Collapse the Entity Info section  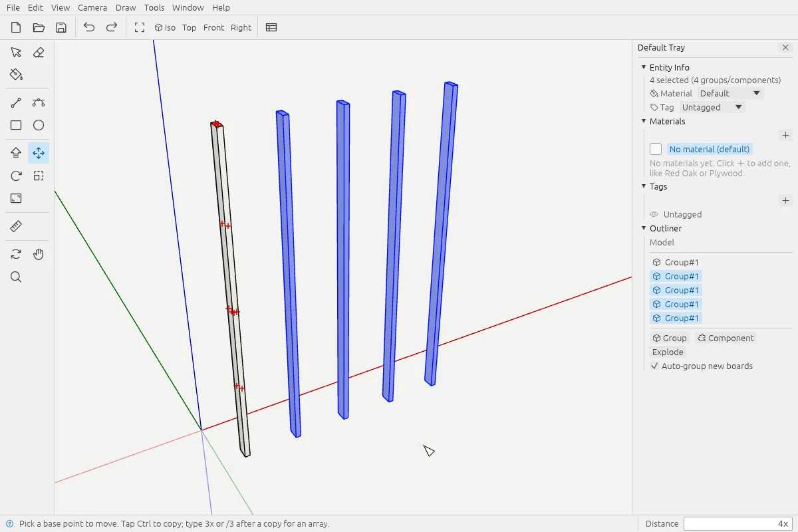(x=644, y=67)
